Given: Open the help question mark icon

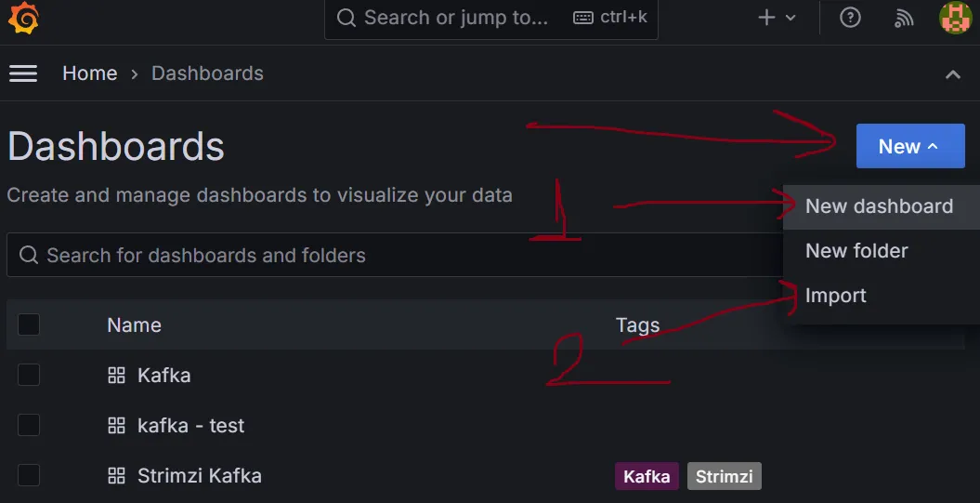Looking at the screenshot, I should tap(850, 18).
